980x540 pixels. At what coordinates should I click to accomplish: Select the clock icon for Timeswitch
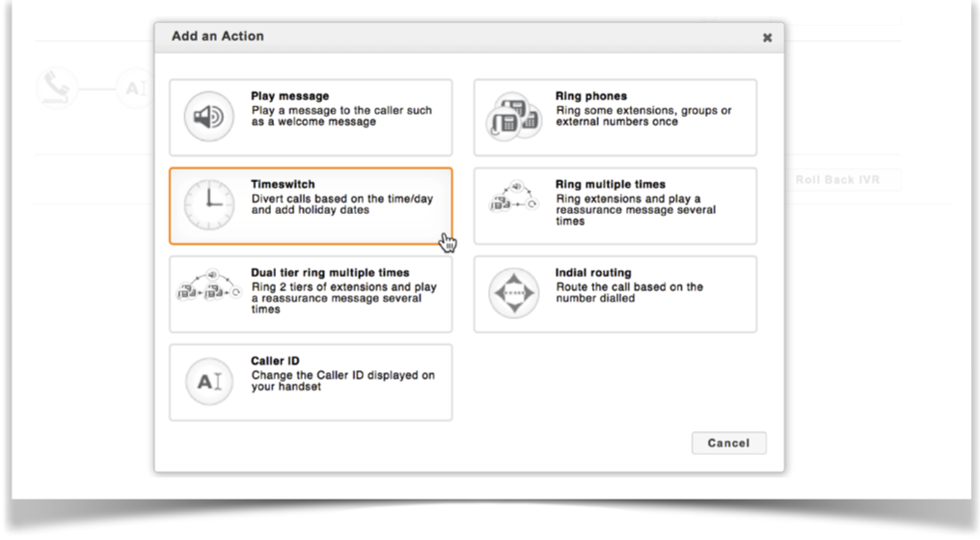coord(209,205)
